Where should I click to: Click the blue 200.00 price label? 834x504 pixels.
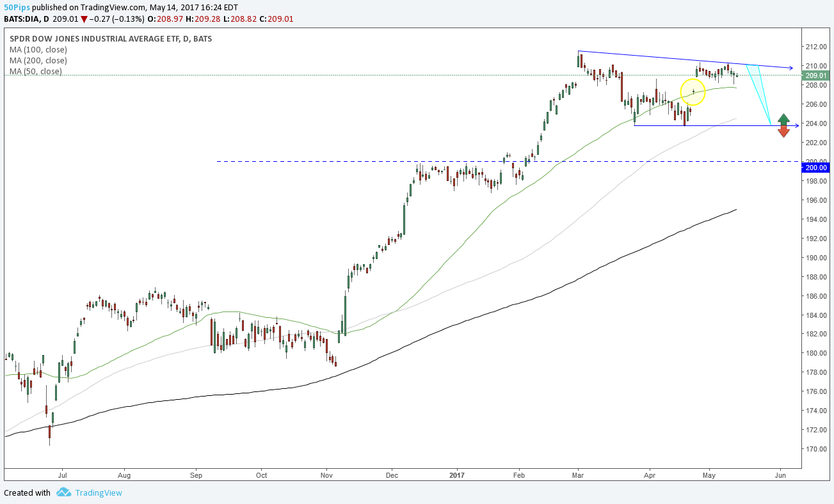point(817,168)
